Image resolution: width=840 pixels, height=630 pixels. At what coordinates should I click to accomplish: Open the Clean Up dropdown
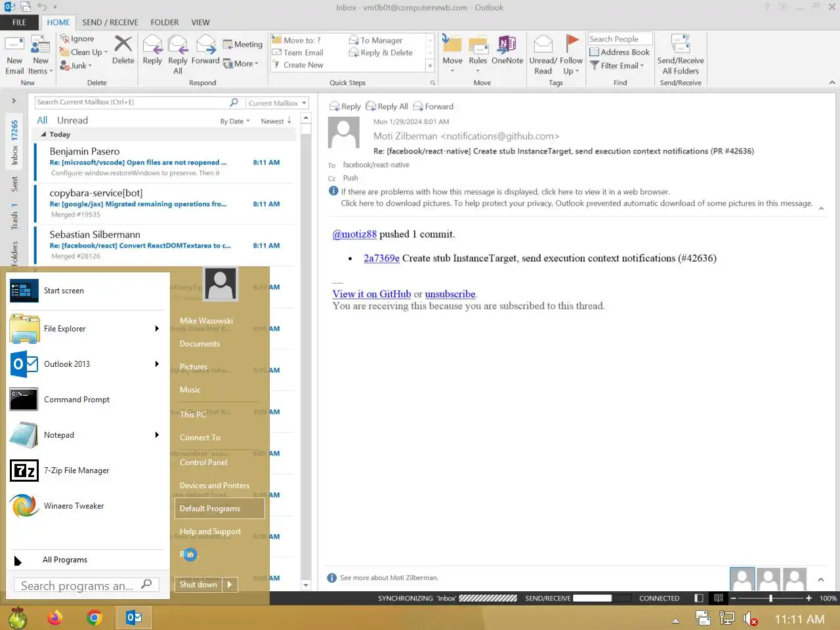click(x=84, y=52)
